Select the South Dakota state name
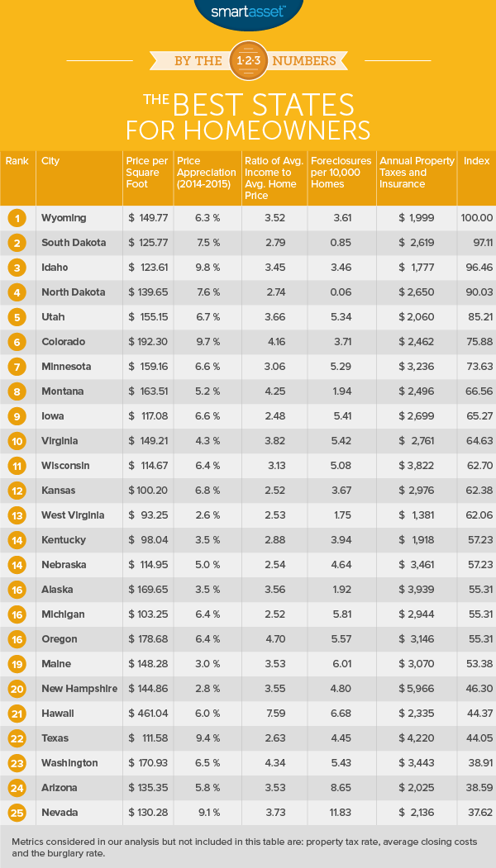This screenshot has width=496, height=868. (x=74, y=243)
